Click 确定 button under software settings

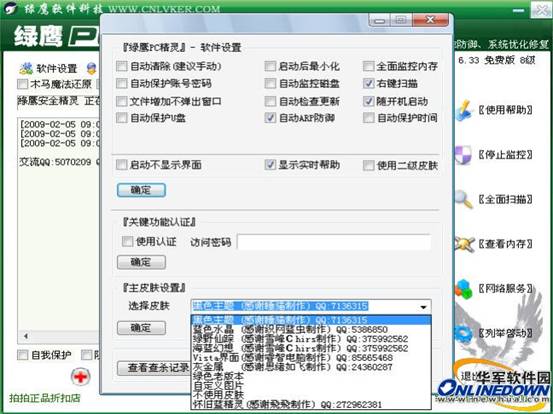[x=141, y=190]
